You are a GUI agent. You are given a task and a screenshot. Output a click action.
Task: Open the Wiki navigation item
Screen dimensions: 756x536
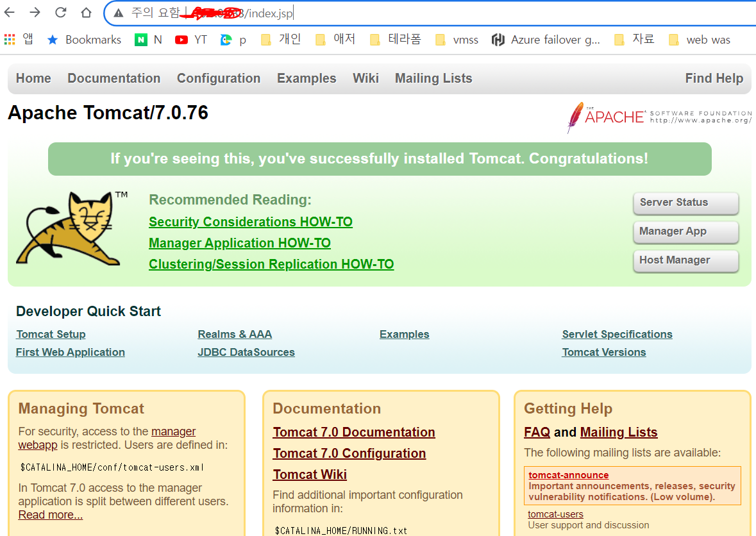pos(365,78)
